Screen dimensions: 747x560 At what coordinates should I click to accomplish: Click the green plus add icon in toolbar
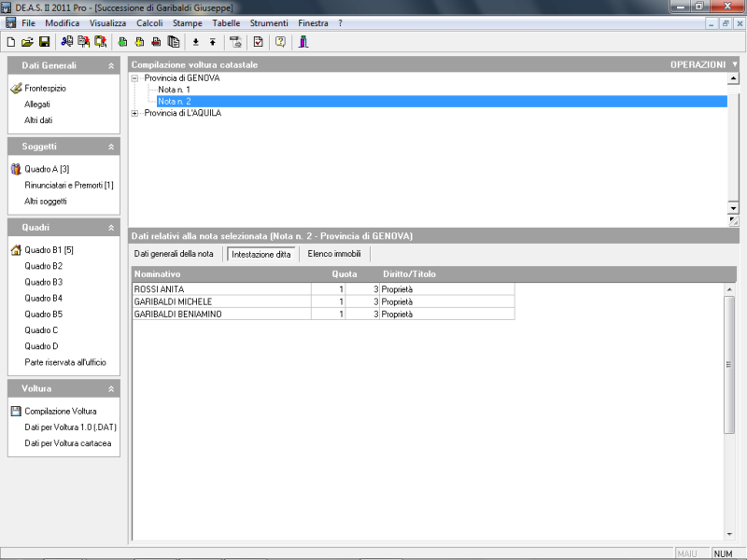point(122,42)
